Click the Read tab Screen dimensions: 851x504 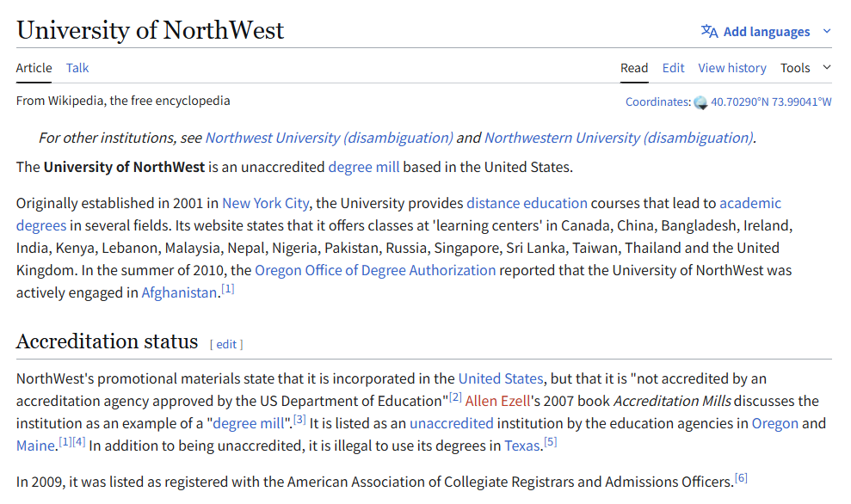coord(634,67)
